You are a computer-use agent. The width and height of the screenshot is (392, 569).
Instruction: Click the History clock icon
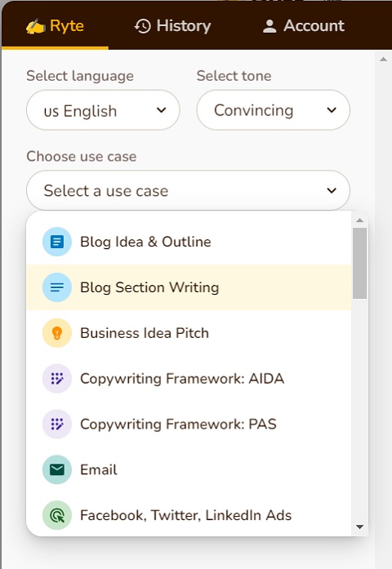pos(143,26)
